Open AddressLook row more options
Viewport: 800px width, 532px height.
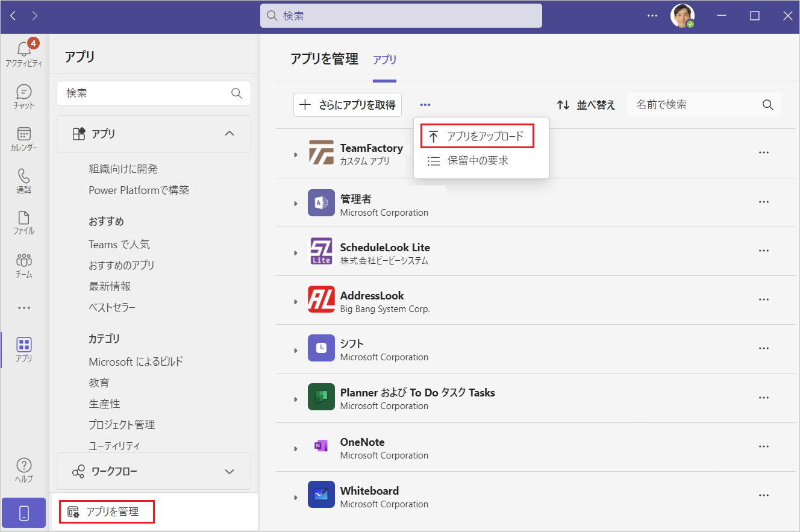(x=764, y=299)
